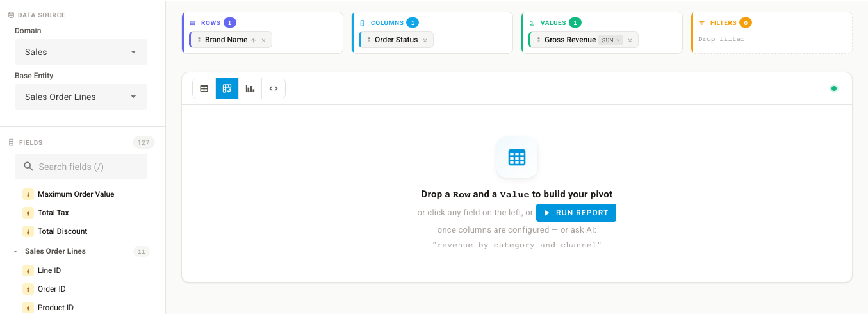Click the drag handle on Order Status

tap(369, 40)
